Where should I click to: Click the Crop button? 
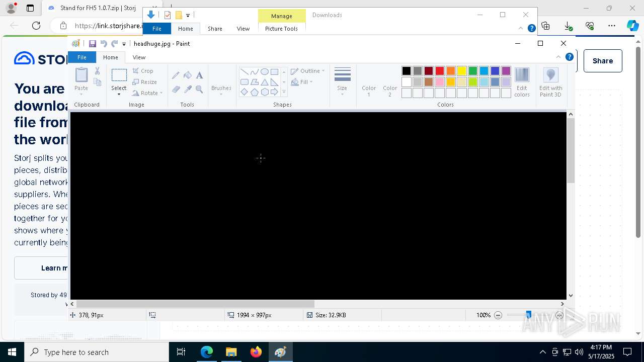point(143,71)
